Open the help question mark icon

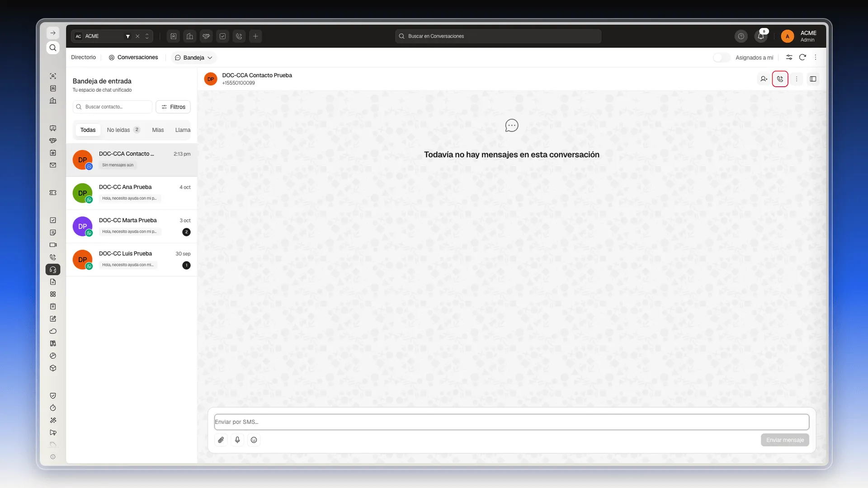[x=741, y=36]
